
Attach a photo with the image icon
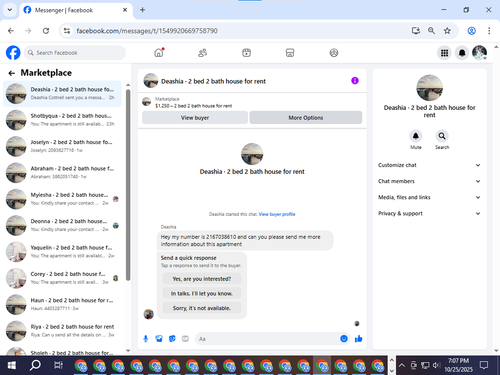(x=159, y=339)
